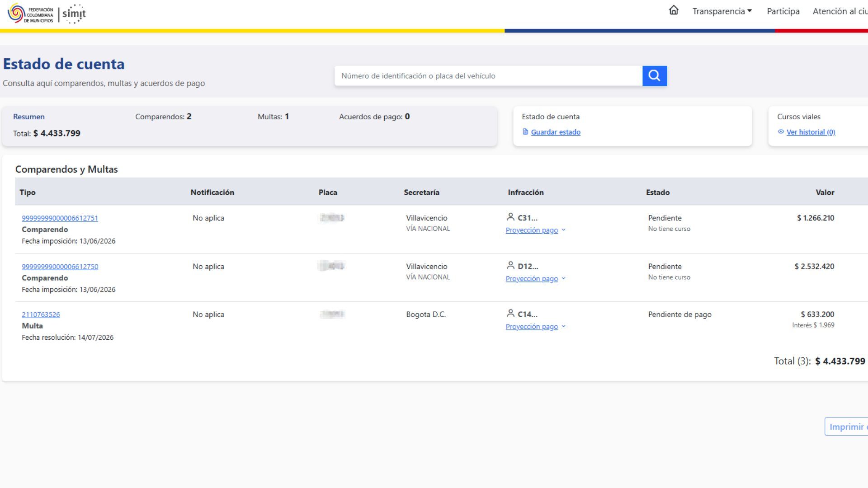868x488 pixels.
Task: Click the Resumen label in summary card
Action: pyautogui.click(x=29, y=117)
